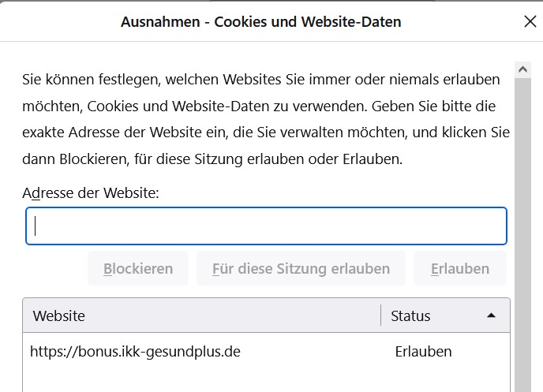Click the empty Status column below Erlauben

point(442,379)
